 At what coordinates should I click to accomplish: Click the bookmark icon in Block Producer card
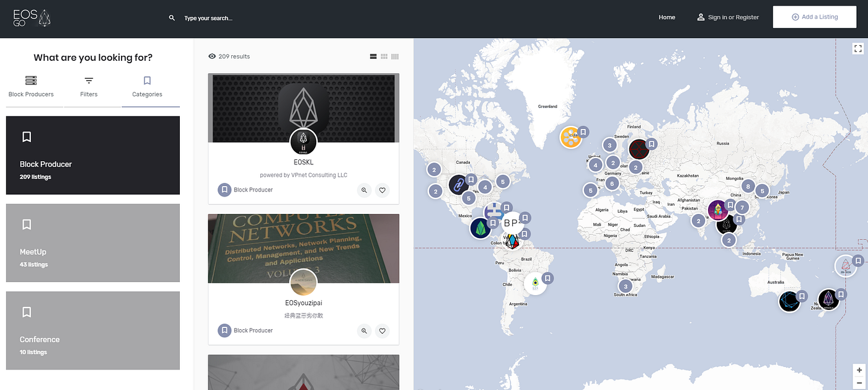(27, 136)
